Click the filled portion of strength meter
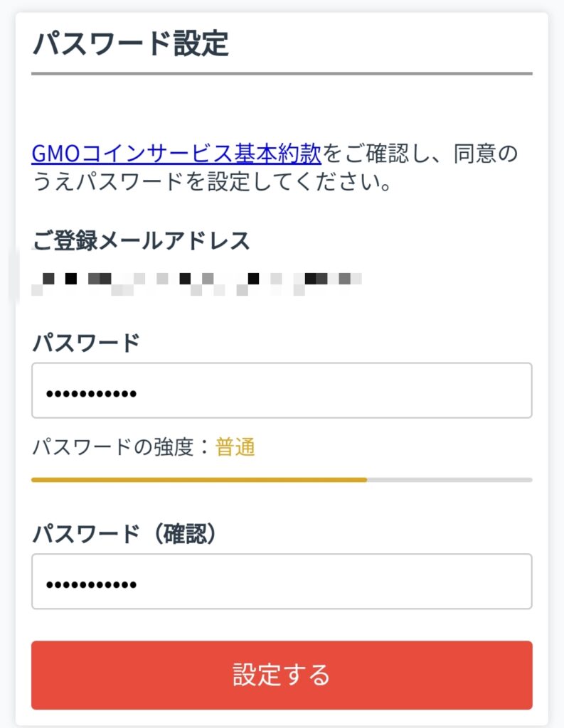This screenshot has width=564, height=728. click(199, 480)
